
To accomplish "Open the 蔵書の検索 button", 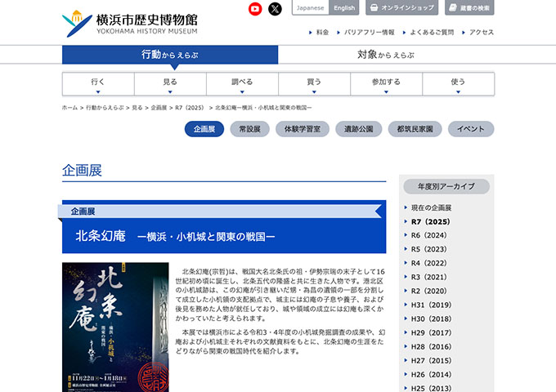I will (x=469, y=8).
